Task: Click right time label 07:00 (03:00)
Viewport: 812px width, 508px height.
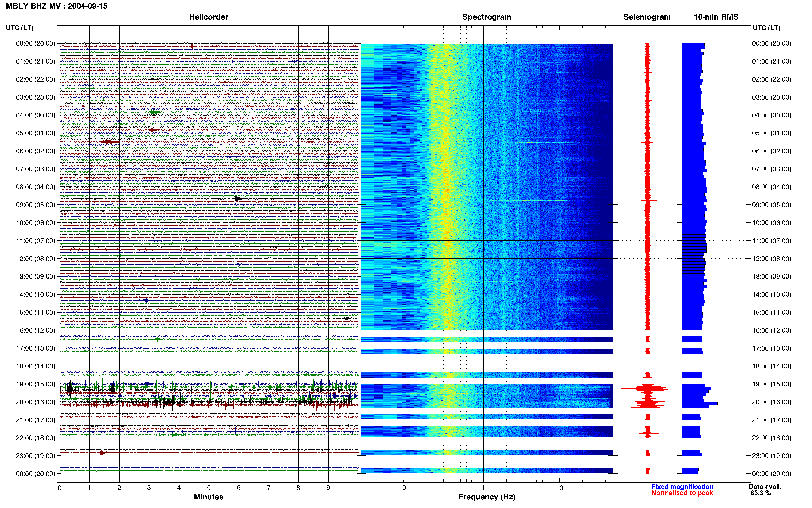Action: (x=772, y=169)
